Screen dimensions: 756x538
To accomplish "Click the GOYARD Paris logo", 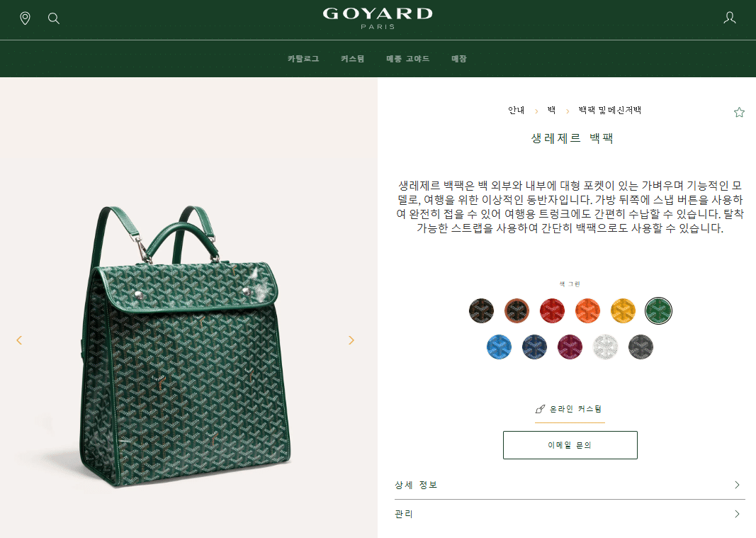I will click(378, 18).
